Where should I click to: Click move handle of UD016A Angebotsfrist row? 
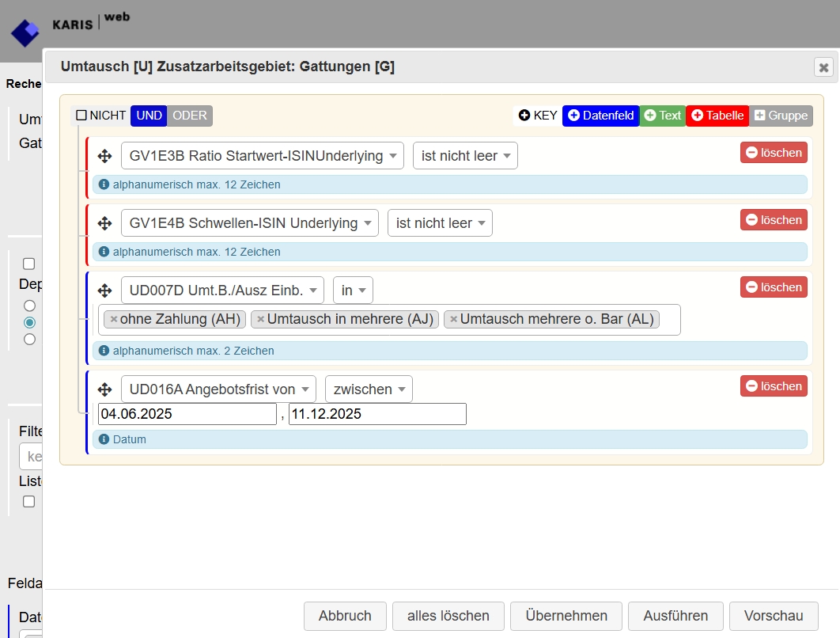104,389
